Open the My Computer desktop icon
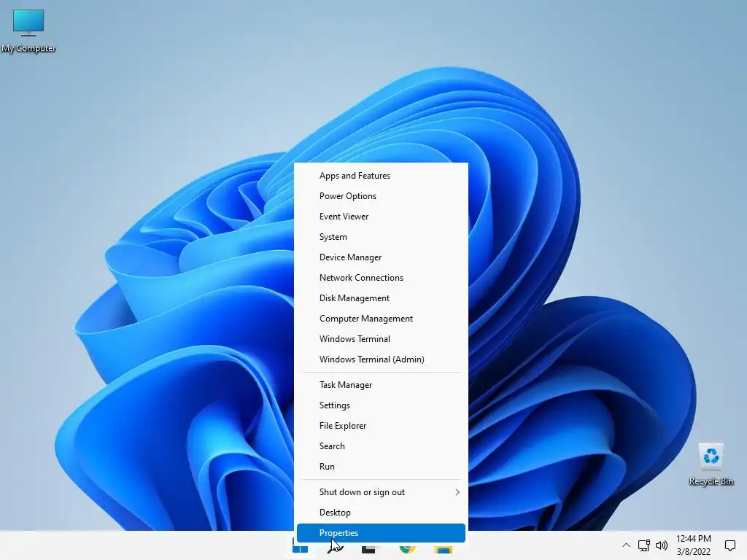Screen dimensions: 747x560 28,31
